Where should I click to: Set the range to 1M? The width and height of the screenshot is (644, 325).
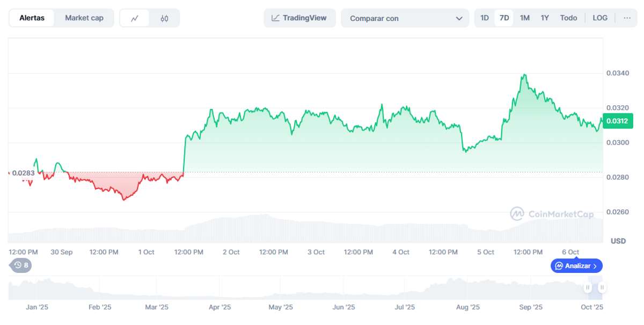click(525, 18)
